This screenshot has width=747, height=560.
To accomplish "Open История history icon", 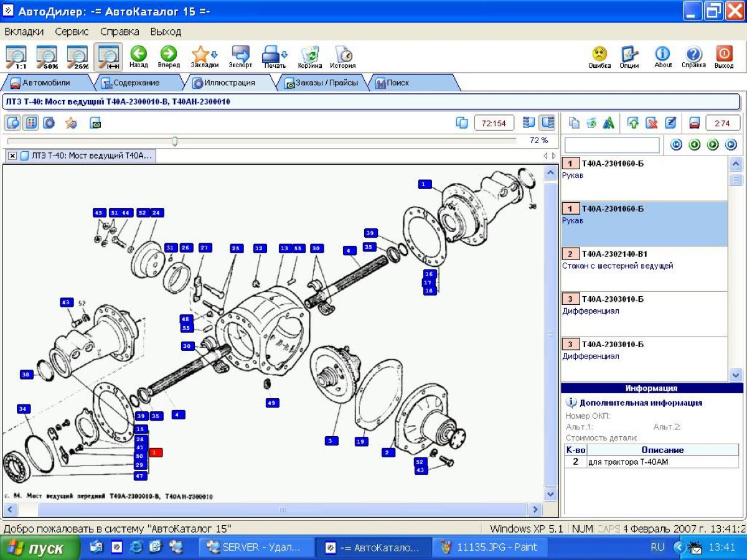I will pyautogui.click(x=342, y=57).
